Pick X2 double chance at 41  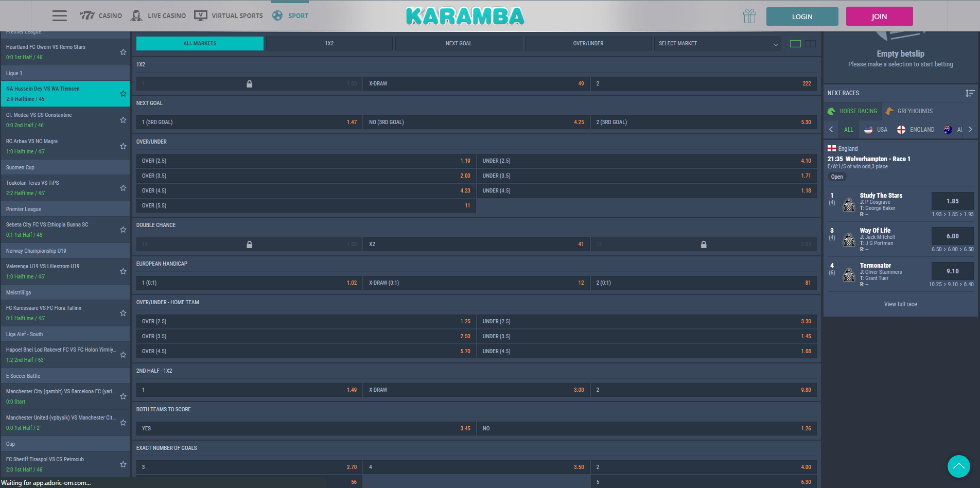click(x=476, y=244)
